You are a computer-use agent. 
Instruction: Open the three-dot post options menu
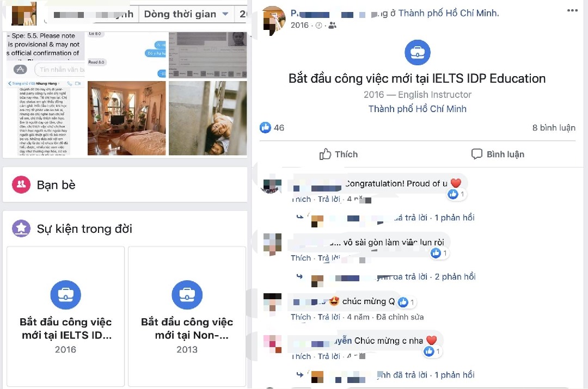click(x=572, y=10)
